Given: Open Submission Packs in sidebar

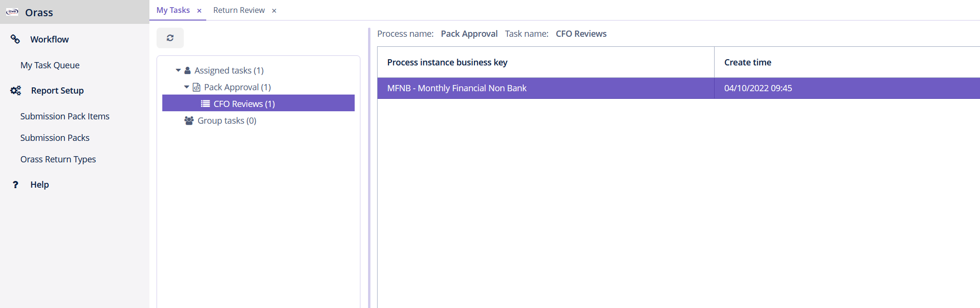Looking at the screenshot, I should click(x=54, y=138).
